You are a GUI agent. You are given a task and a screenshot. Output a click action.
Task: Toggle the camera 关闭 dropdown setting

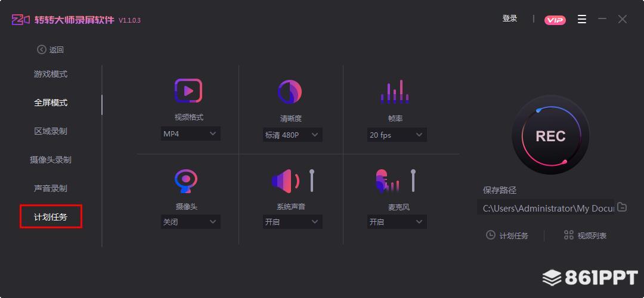coord(190,222)
